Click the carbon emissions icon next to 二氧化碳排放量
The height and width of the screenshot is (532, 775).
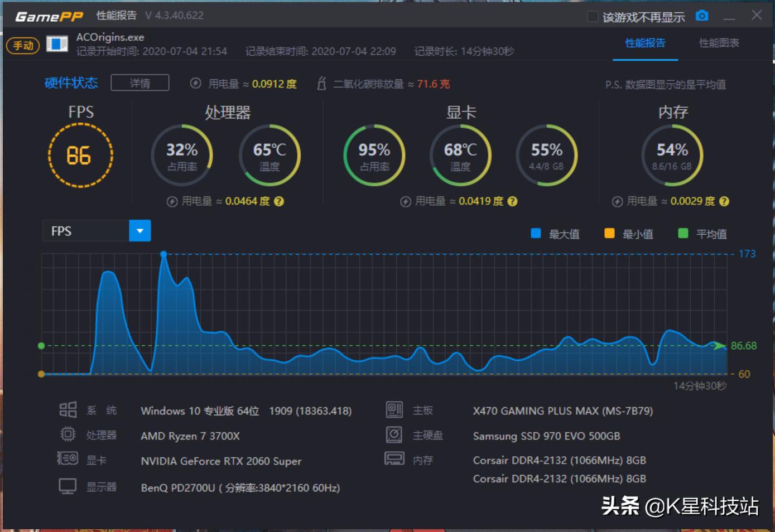pyautogui.click(x=321, y=84)
